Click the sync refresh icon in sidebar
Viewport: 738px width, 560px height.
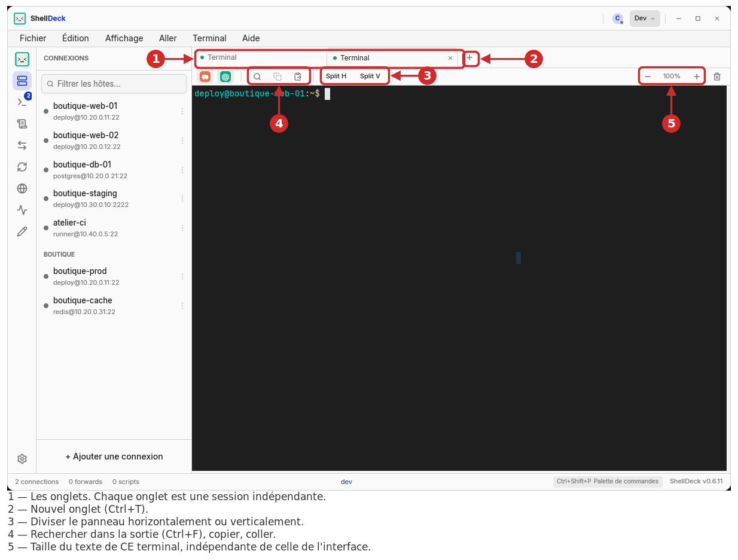coord(22,167)
